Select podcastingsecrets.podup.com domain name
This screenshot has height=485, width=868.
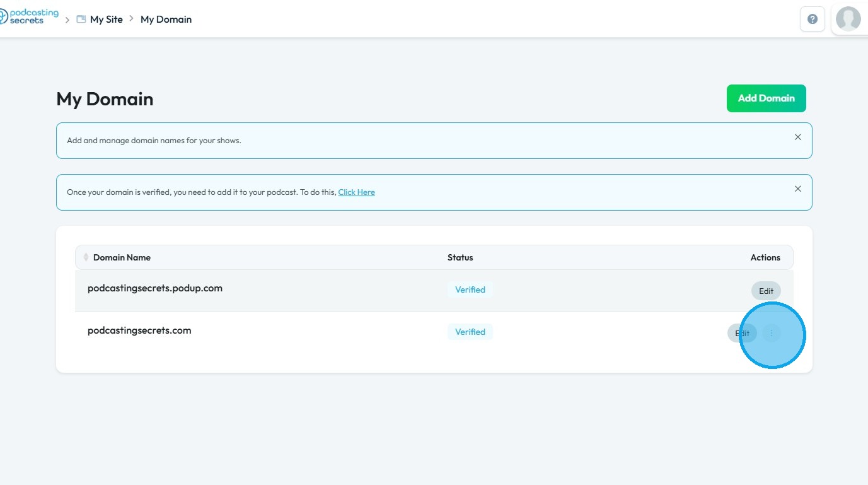coord(155,288)
